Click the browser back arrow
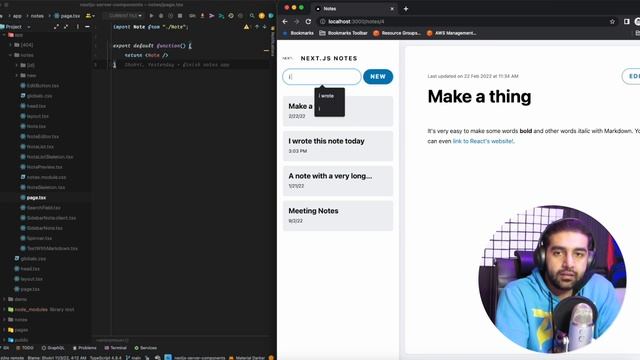Viewport: 640px width, 360px height. [285, 22]
